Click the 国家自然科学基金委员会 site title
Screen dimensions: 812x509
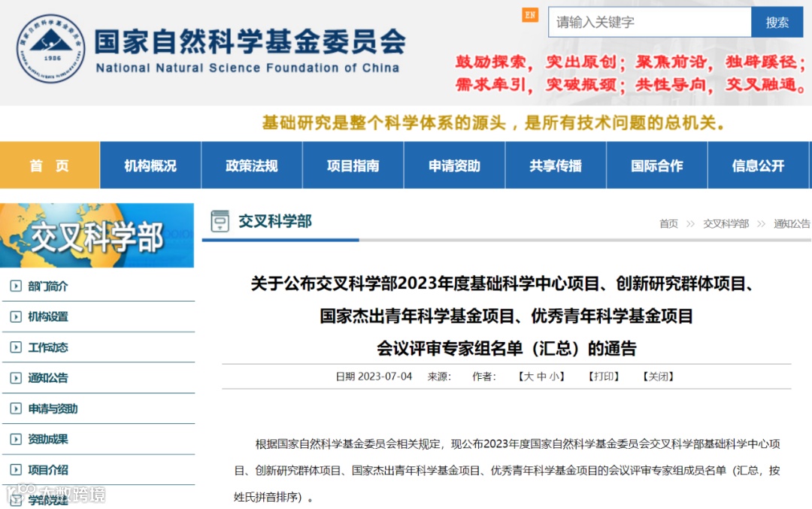coord(250,41)
